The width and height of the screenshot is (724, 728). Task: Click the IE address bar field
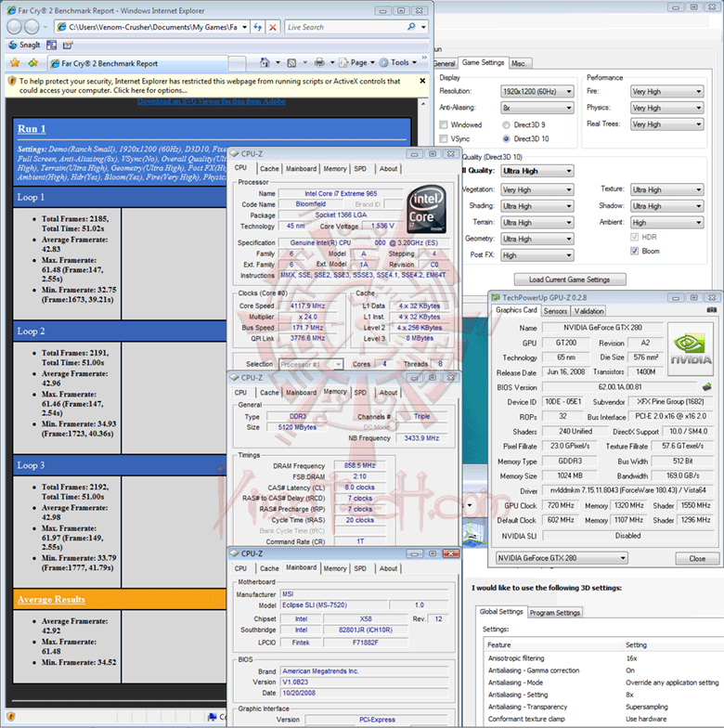(x=152, y=27)
